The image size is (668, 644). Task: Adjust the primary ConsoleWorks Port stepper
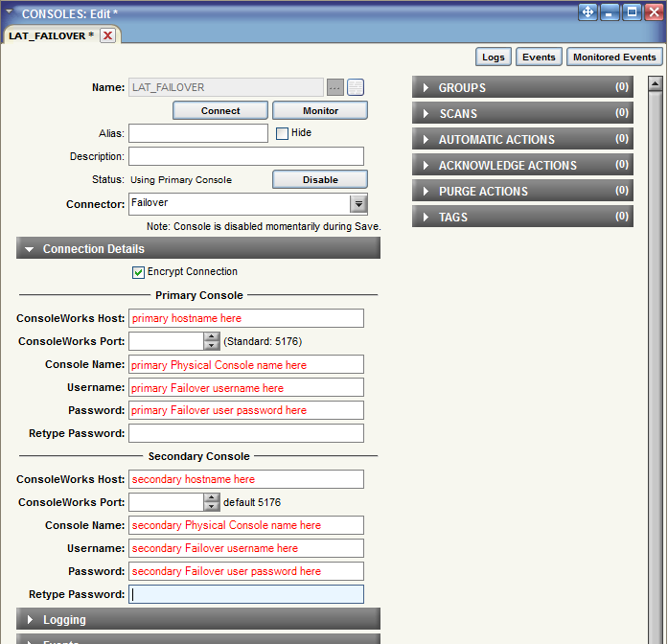tap(212, 341)
